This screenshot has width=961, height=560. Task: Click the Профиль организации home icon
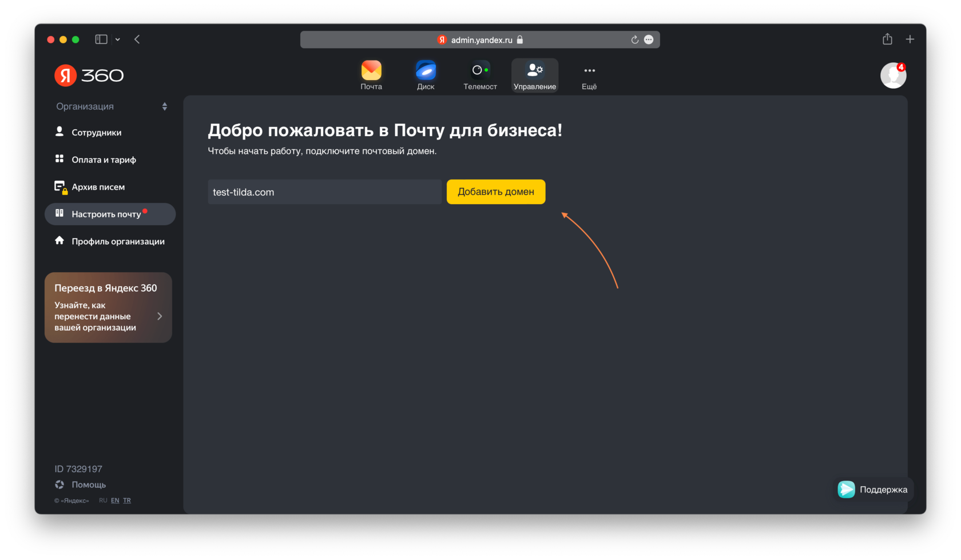(x=59, y=240)
